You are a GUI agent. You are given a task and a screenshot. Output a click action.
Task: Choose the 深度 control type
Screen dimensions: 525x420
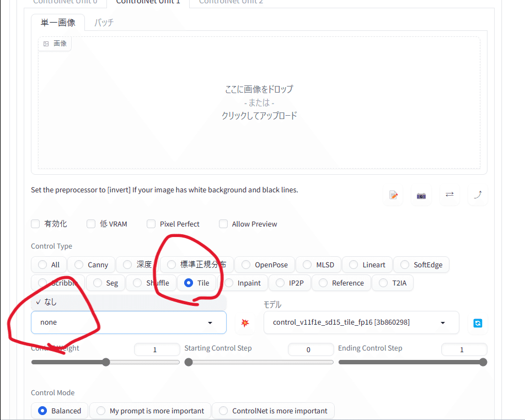click(137, 265)
